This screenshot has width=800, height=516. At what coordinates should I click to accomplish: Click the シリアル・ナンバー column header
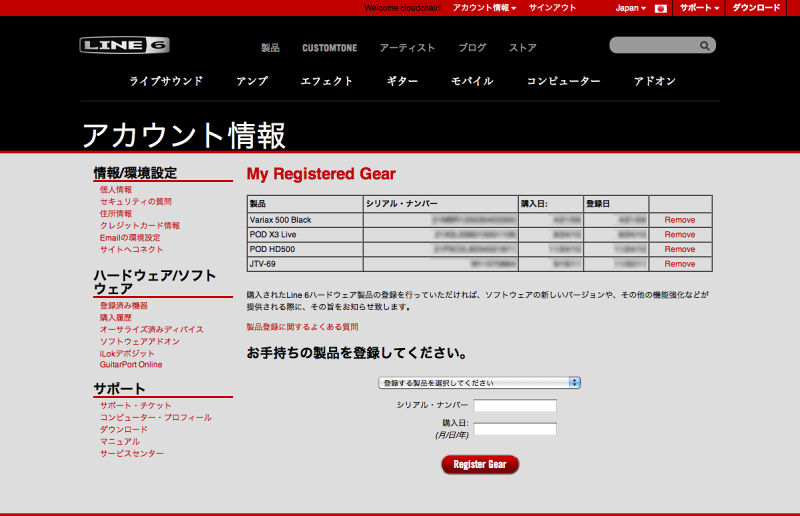click(441, 204)
